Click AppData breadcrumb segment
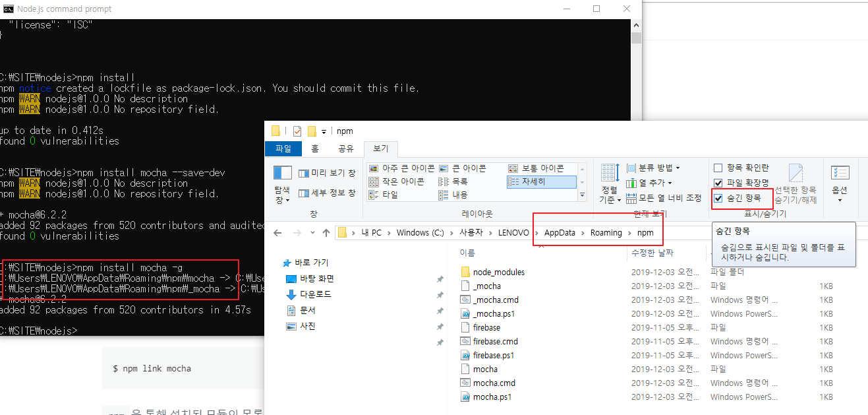The image size is (868, 415). coord(560,233)
